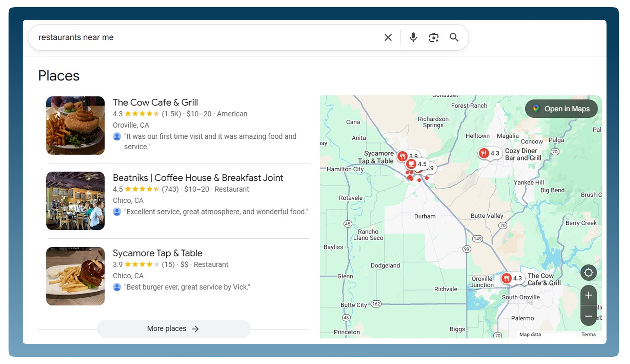Click reviewer avatar beside "Excellent service" review
The width and height of the screenshot is (630, 364).
coord(117,212)
